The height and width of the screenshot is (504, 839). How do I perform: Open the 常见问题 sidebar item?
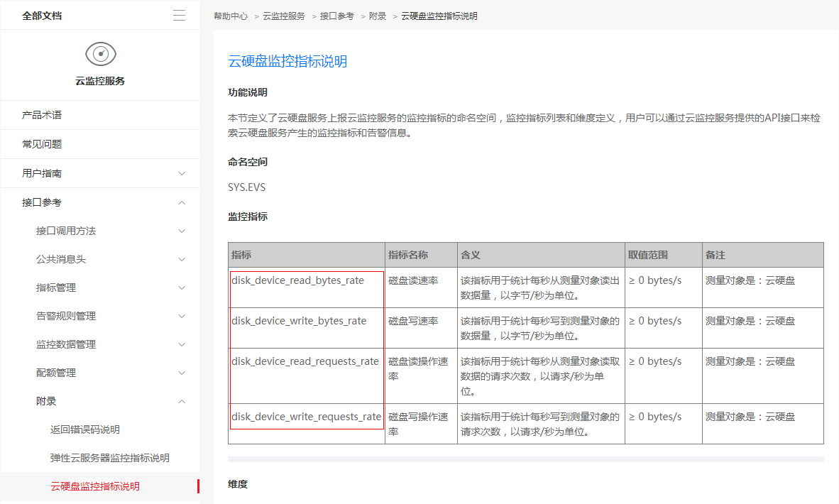click(100, 144)
